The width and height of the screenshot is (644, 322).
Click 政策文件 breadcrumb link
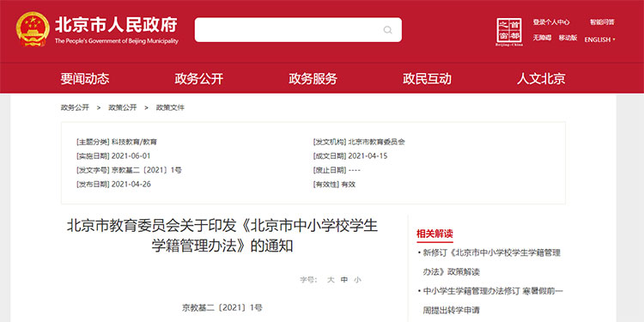[x=170, y=107]
